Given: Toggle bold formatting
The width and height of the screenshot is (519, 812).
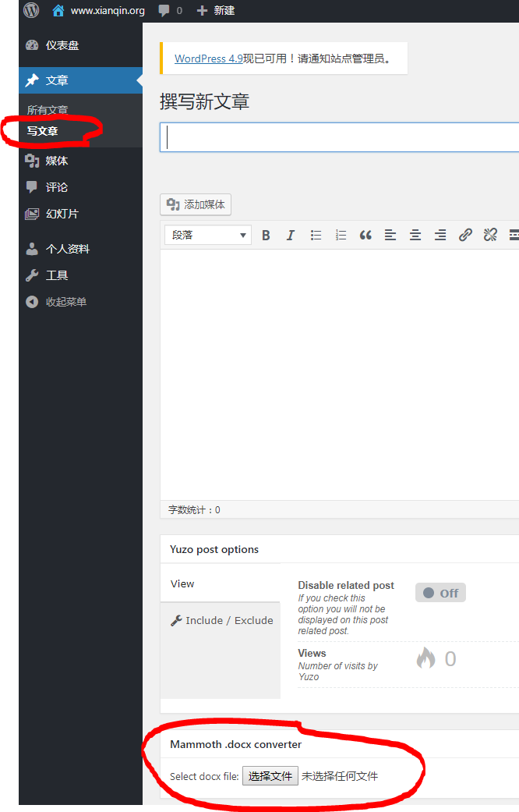Looking at the screenshot, I should [x=266, y=235].
